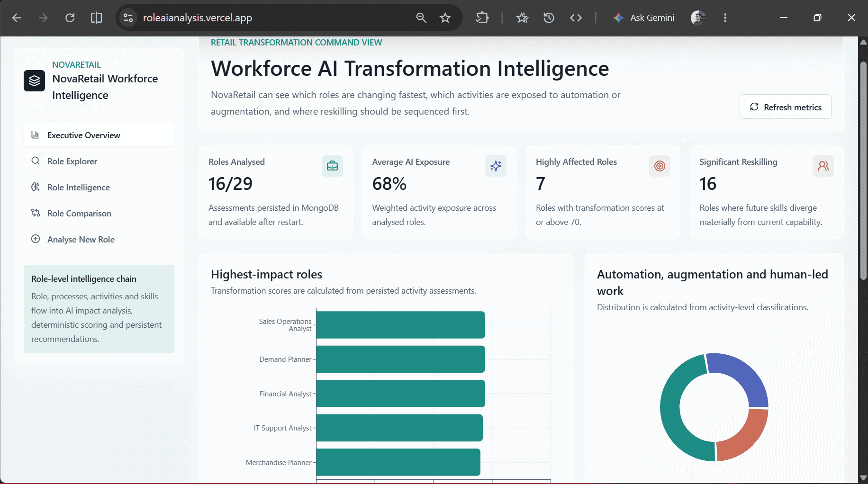Bookmark this page with the star icon

click(445, 18)
